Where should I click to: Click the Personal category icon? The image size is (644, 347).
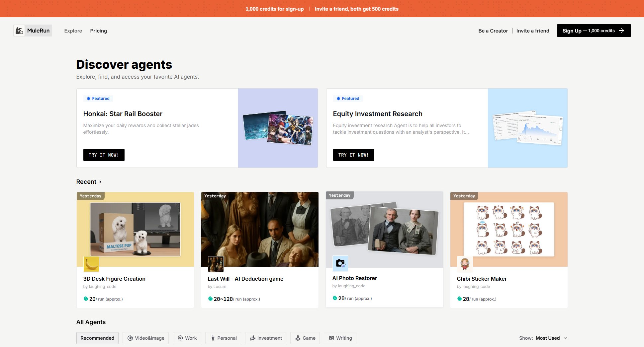[x=213, y=338]
